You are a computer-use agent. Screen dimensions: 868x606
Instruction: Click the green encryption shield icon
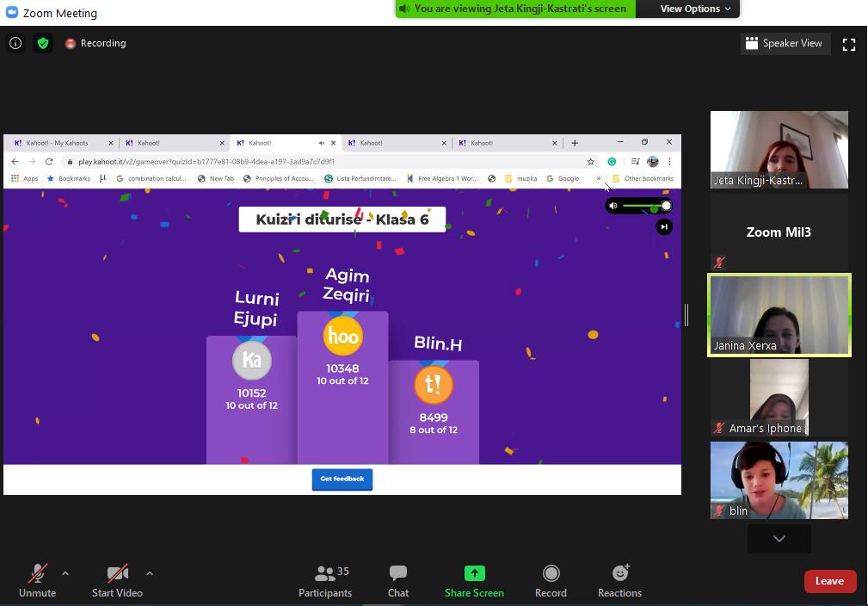[x=43, y=43]
